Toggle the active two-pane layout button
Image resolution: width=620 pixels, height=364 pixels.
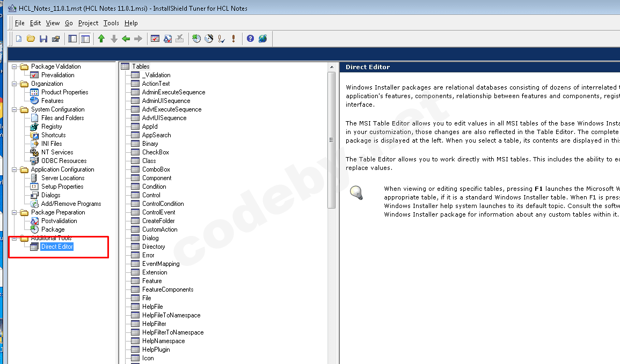pos(85,39)
